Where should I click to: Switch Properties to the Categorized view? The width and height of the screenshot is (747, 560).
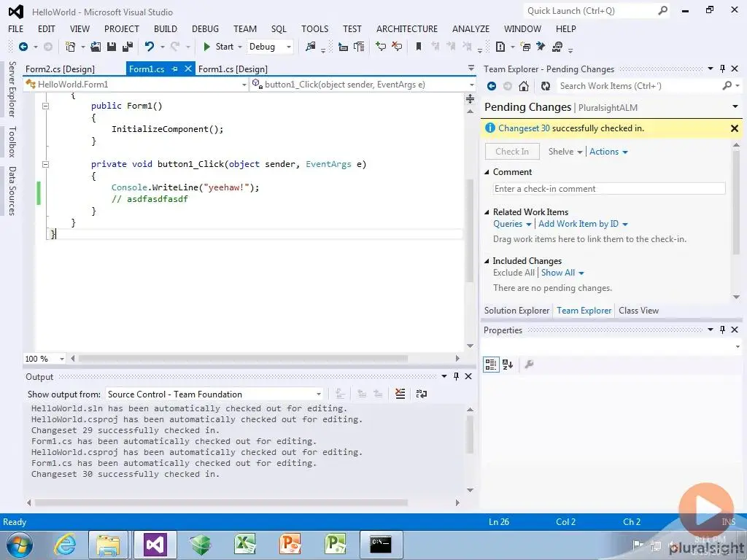pos(491,365)
